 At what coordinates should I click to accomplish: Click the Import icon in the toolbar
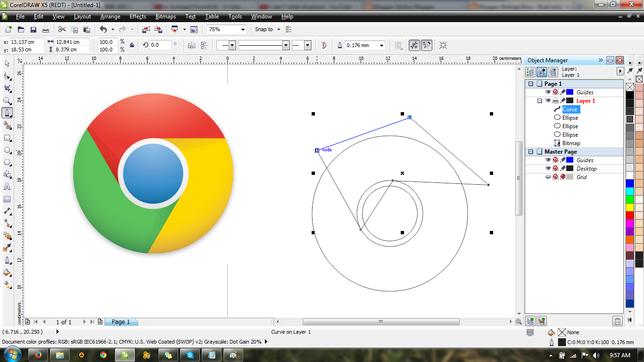[x=146, y=29]
